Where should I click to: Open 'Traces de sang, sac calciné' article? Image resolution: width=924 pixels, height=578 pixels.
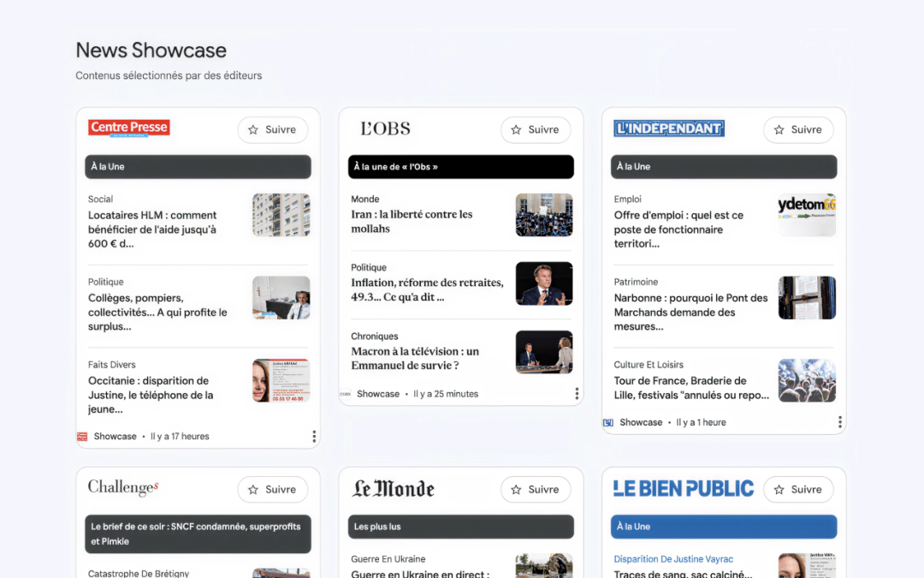[x=683, y=574]
